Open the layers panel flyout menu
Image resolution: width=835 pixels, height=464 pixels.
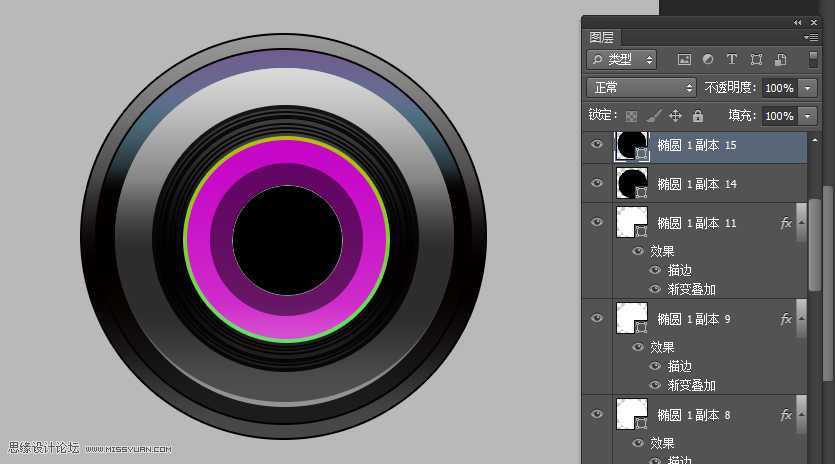[x=811, y=38]
